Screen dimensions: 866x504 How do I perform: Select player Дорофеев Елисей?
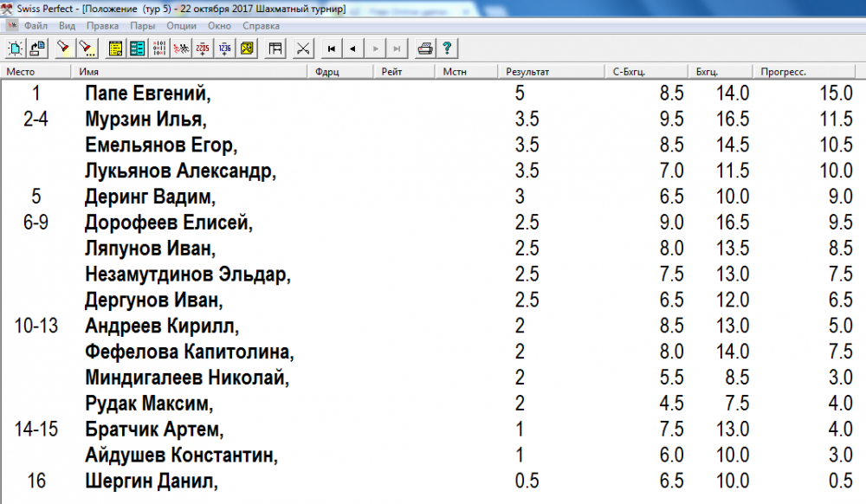pos(169,223)
